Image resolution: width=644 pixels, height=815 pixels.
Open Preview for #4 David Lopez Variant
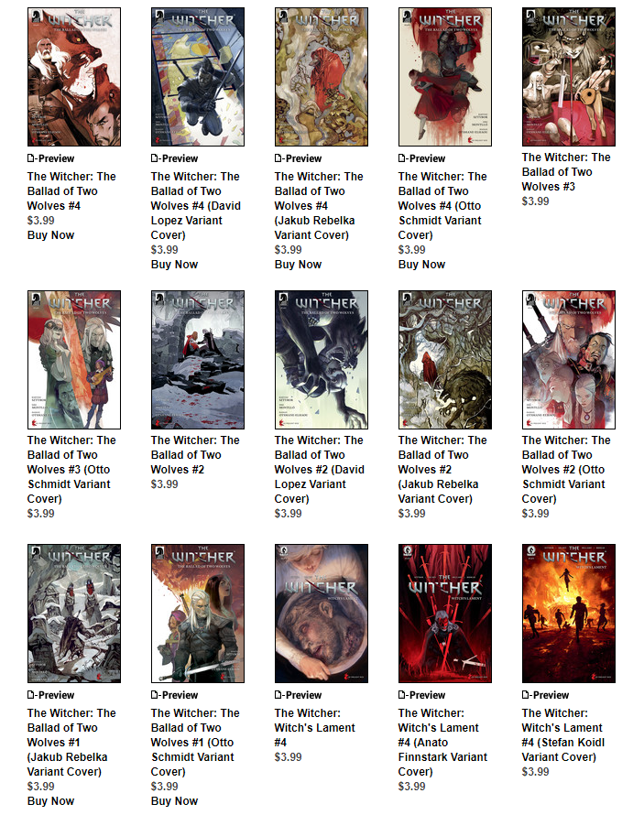[174, 158]
